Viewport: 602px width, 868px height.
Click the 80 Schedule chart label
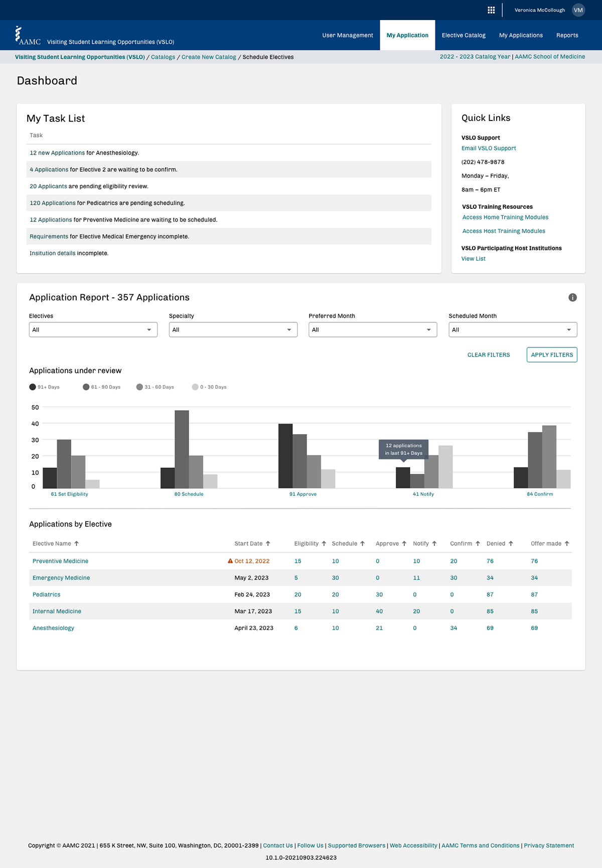point(189,494)
